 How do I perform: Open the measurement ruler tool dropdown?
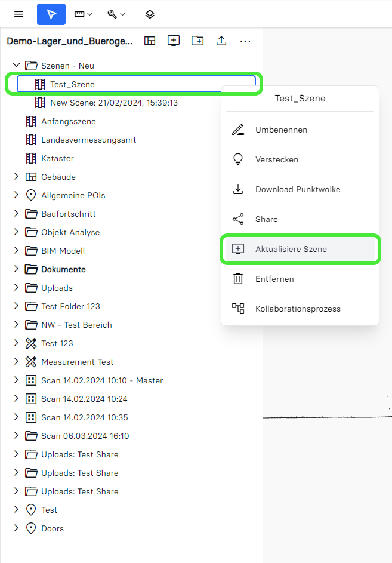(x=83, y=14)
